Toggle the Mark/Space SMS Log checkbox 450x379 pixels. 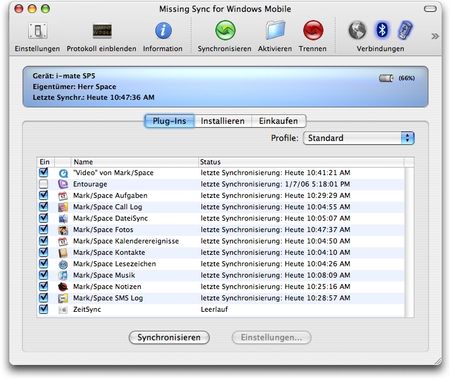[44, 297]
